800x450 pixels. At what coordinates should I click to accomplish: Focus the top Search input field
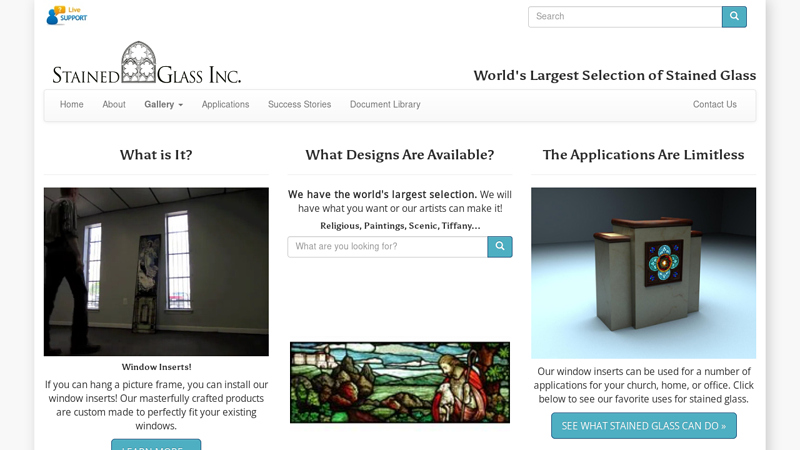click(625, 17)
